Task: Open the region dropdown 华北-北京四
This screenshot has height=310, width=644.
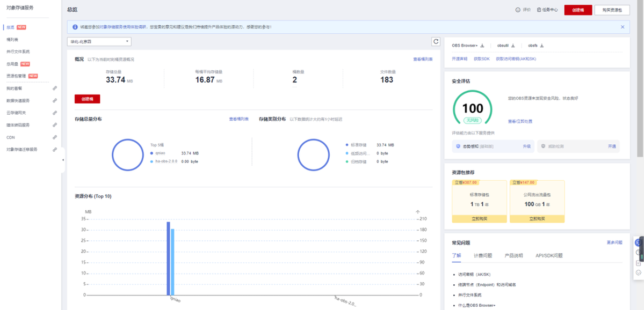Action: click(x=99, y=41)
